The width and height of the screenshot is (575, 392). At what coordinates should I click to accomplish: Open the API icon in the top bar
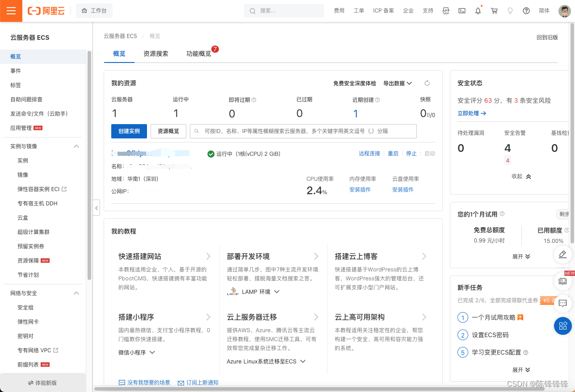tap(445, 10)
